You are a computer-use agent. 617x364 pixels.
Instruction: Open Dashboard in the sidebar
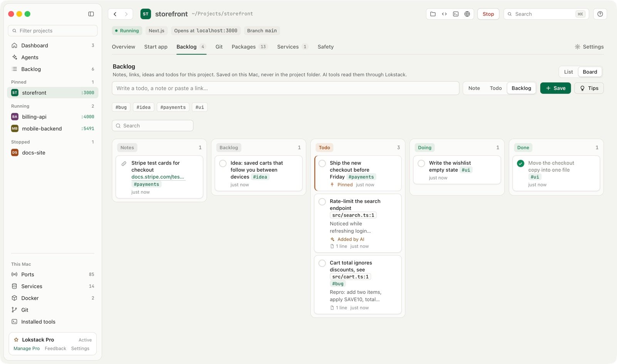point(53,45)
